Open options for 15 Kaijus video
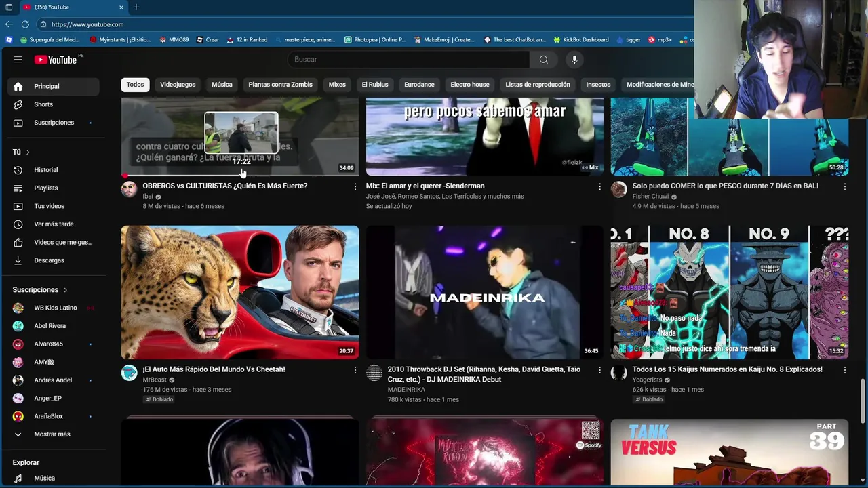The height and width of the screenshot is (488, 868). [844, 370]
